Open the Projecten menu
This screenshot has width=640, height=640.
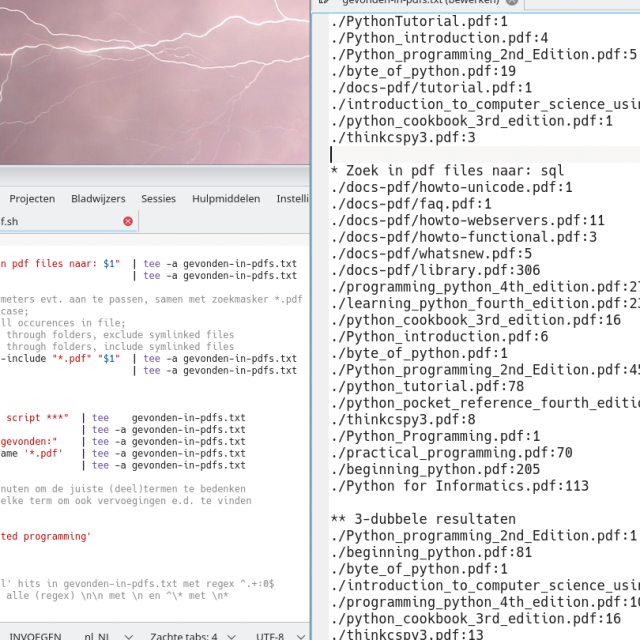(x=32, y=199)
